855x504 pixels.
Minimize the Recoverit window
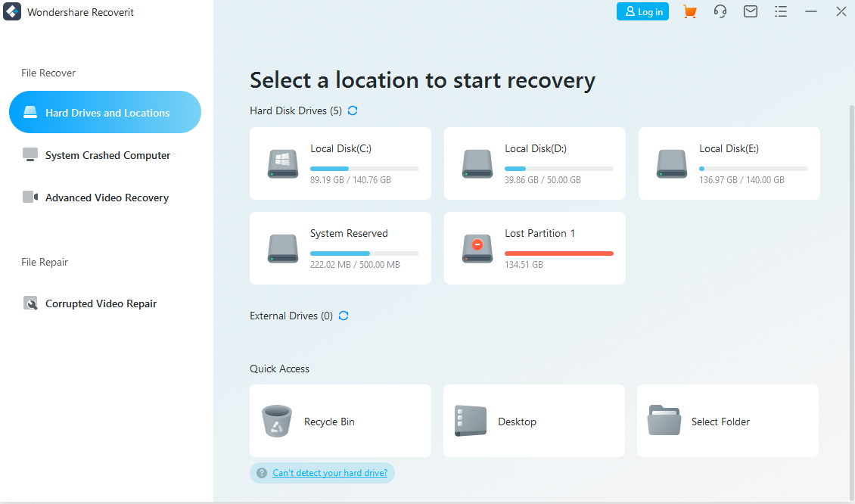(x=811, y=11)
